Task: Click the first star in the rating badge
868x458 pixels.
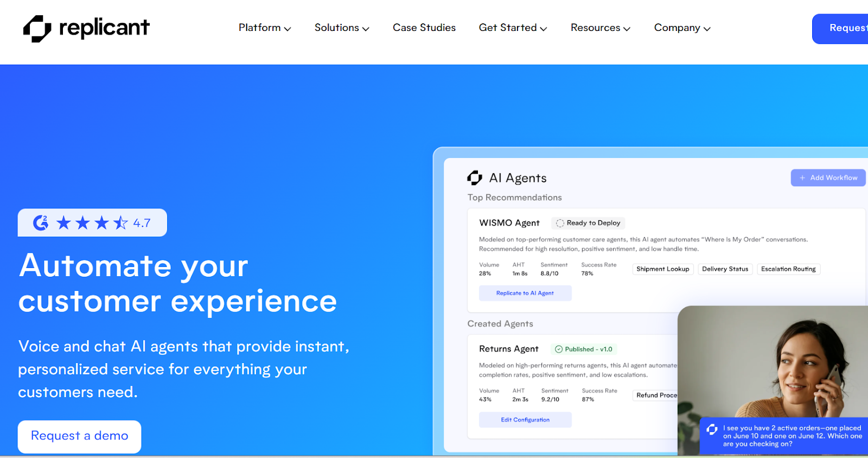Action: pos(63,222)
